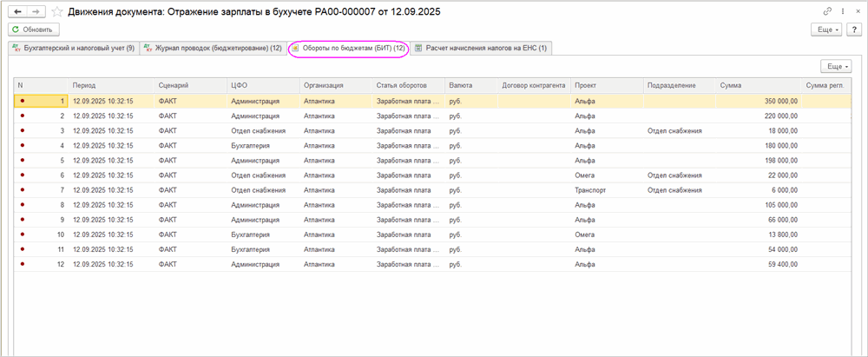
Task: Switch to Бухгалтерский и налоговый учет tab
Action: click(x=72, y=48)
